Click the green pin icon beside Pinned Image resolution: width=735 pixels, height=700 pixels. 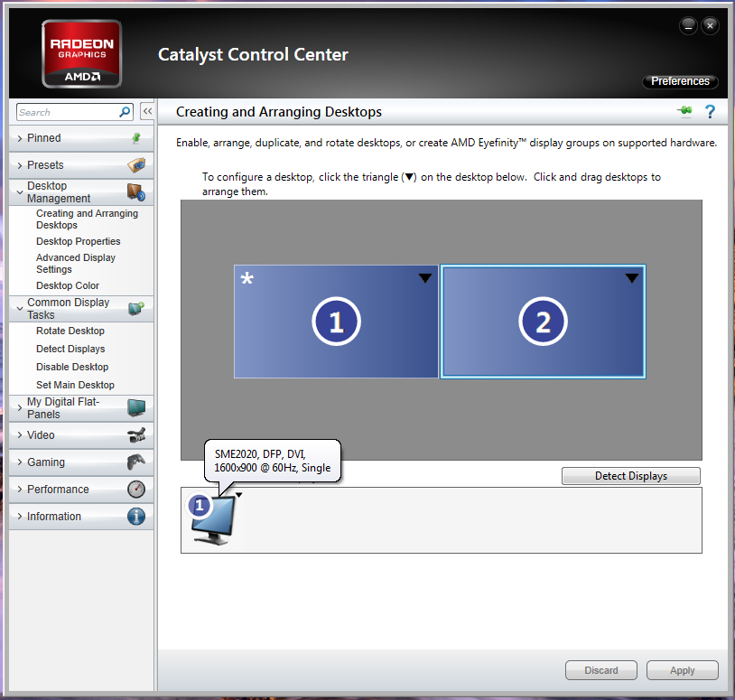pos(136,138)
